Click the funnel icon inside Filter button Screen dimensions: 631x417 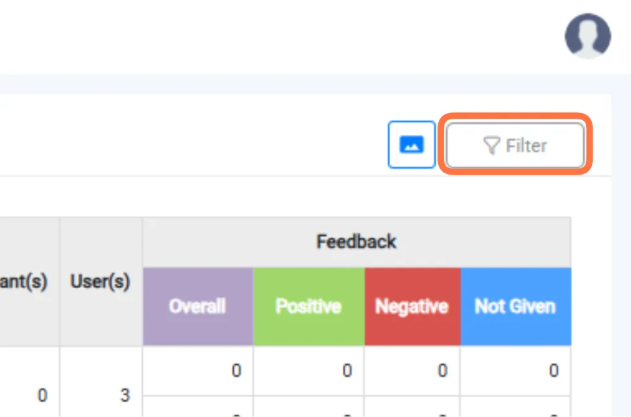491,146
